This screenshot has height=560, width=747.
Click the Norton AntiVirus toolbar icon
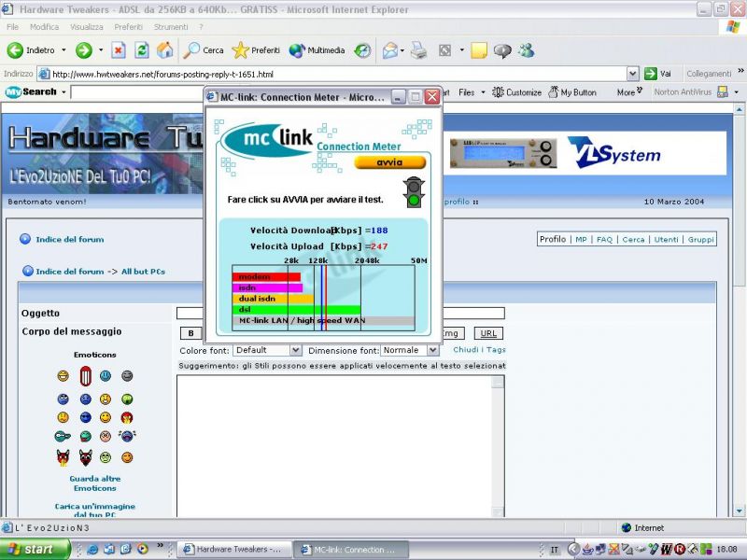(723, 91)
